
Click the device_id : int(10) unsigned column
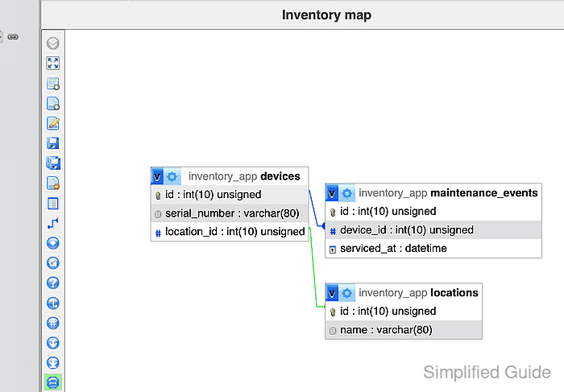point(433,230)
